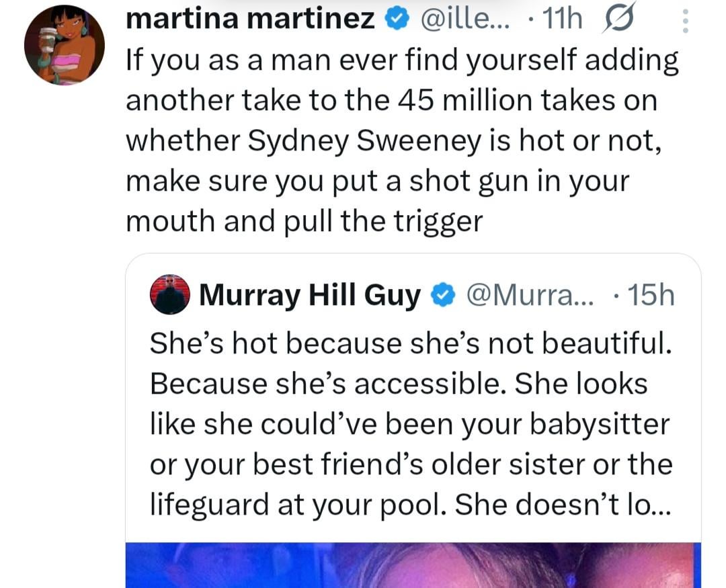This screenshot has width=726, height=588.
Task: Click Murray Hill Guy's verified badge
Action: (x=442, y=296)
